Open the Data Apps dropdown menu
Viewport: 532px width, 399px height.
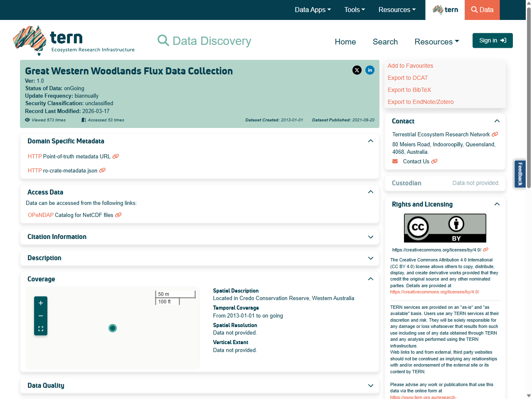[313, 10]
